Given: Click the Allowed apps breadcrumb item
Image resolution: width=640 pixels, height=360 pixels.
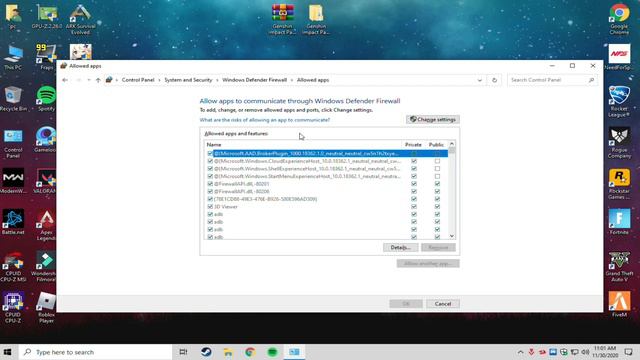Looking at the screenshot, I should tap(313, 80).
